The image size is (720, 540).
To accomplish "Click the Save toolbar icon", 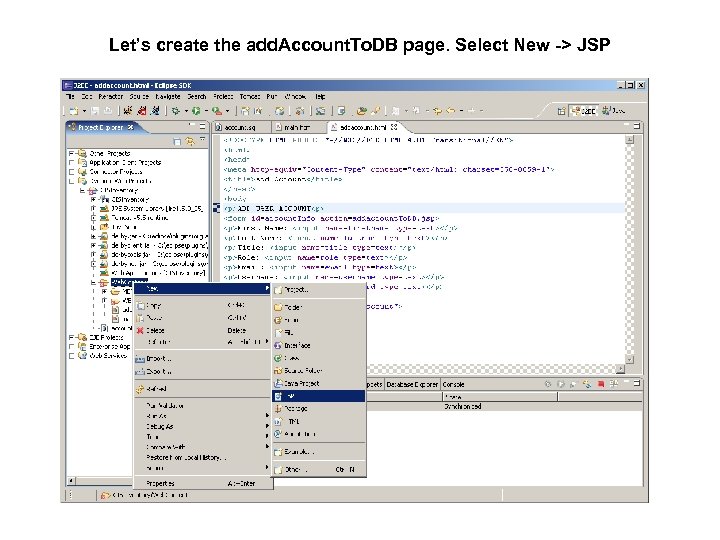I will click(95, 111).
